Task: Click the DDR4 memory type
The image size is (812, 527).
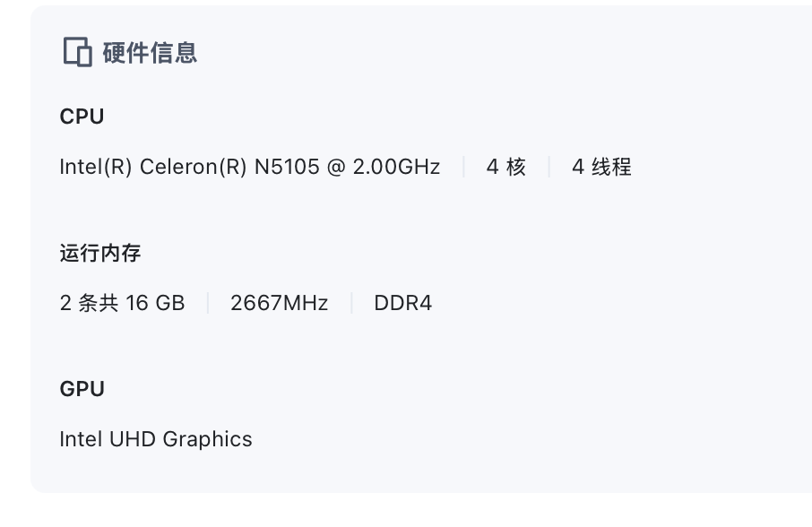Action: (402, 303)
